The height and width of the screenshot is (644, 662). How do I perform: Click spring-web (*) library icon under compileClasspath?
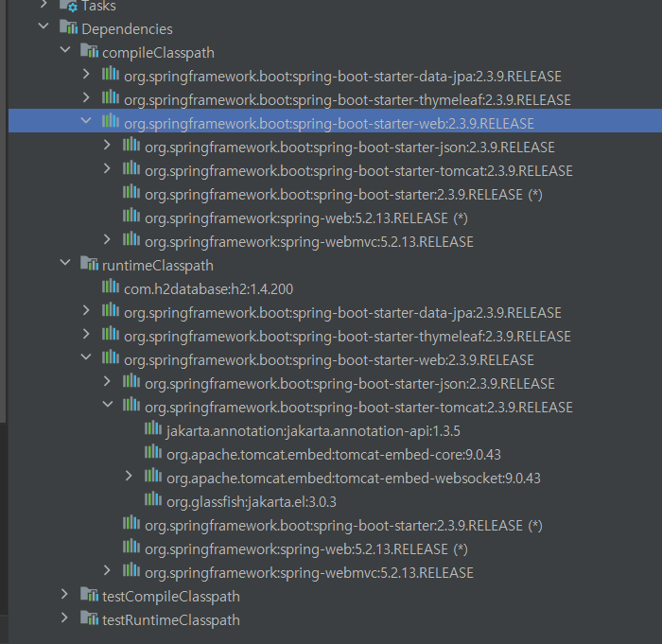tap(131, 216)
